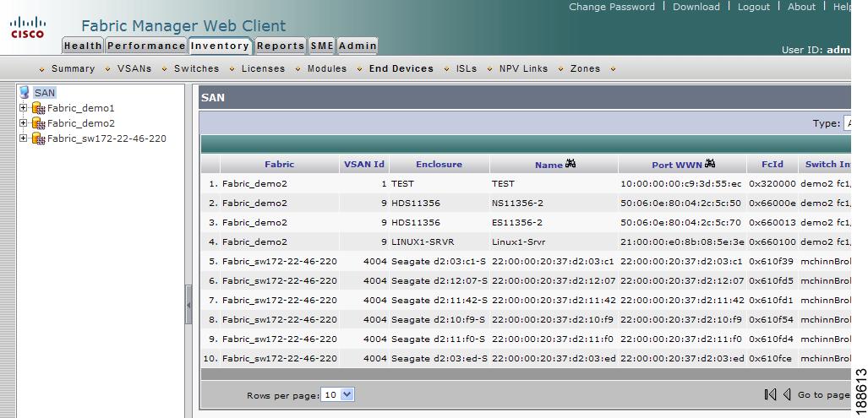Click the NS11356-2 name cell
Viewport: 868px width, 418px height.
tap(517, 204)
